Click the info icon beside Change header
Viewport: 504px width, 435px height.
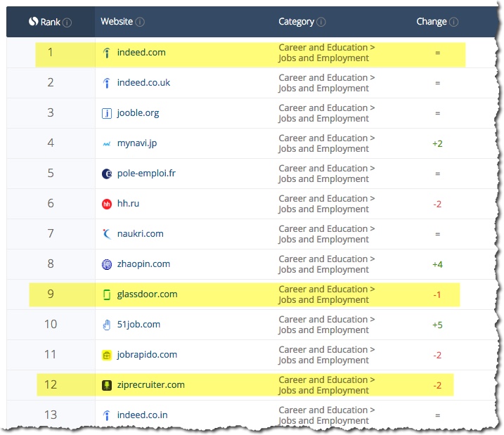454,22
